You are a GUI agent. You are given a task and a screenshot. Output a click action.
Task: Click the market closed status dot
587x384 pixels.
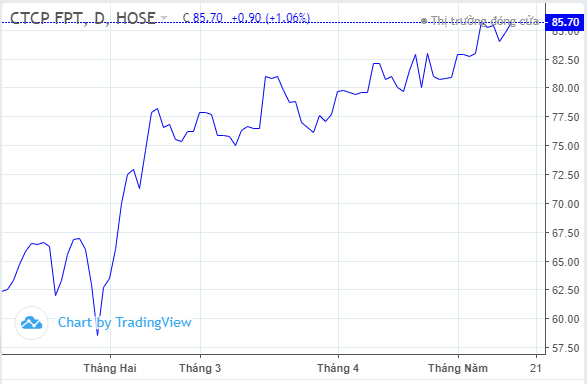pos(424,21)
